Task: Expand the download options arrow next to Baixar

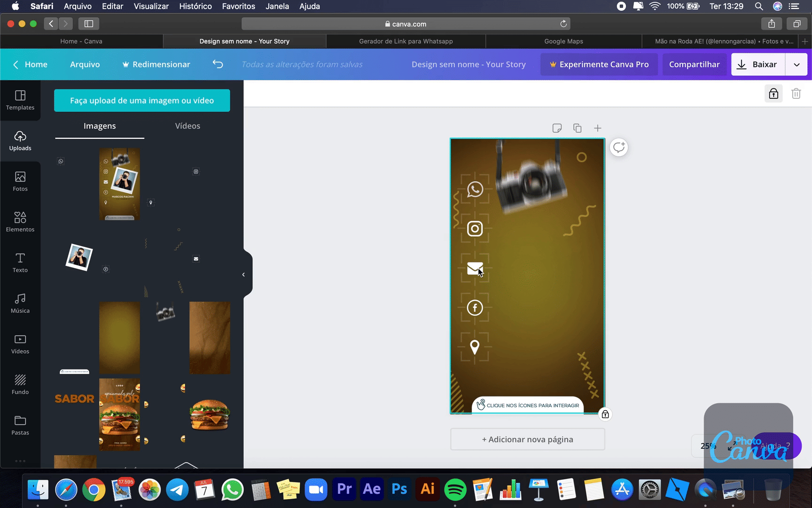Action: [x=796, y=64]
